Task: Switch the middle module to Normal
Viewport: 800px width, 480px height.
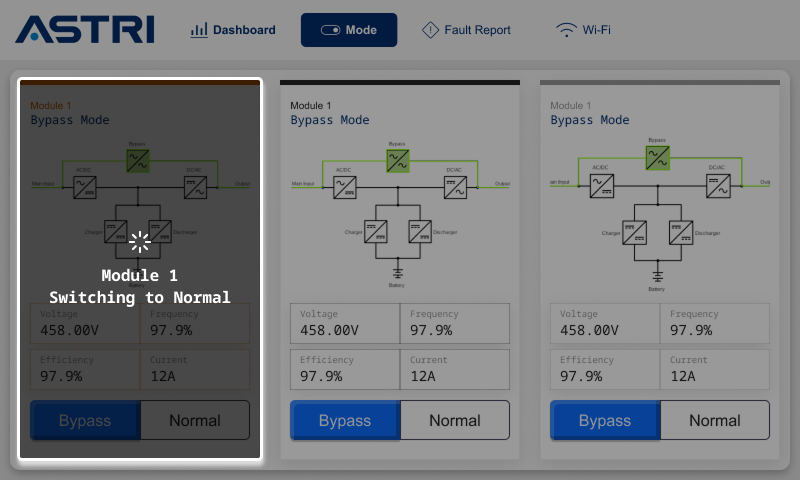Action: pos(455,420)
